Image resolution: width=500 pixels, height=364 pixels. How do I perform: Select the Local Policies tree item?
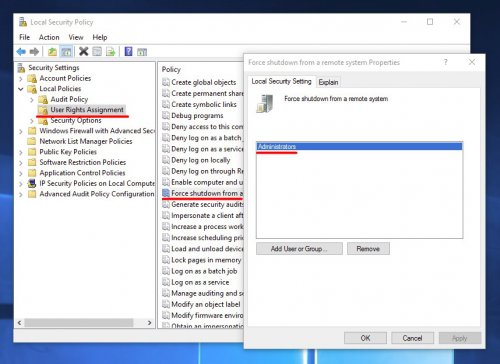[60, 89]
